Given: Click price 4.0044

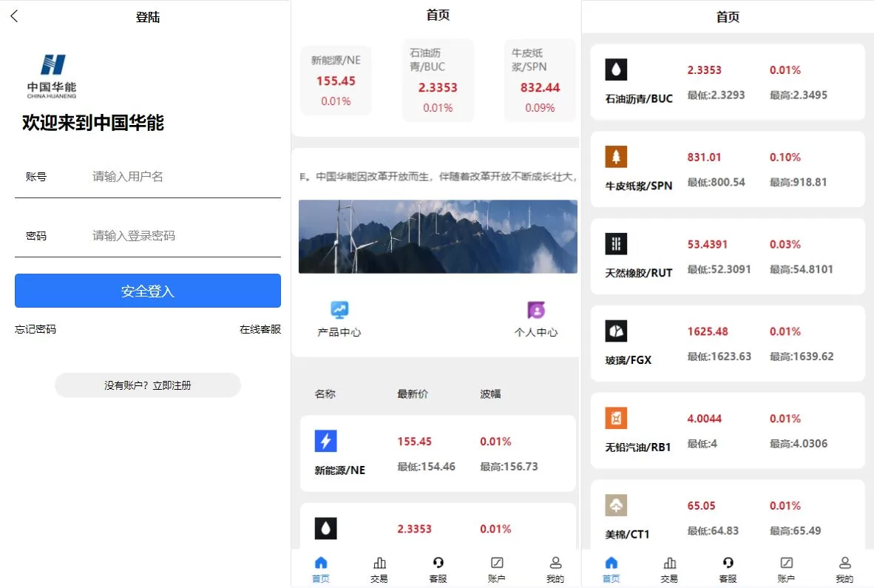Looking at the screenshot, I should point(704,419).
